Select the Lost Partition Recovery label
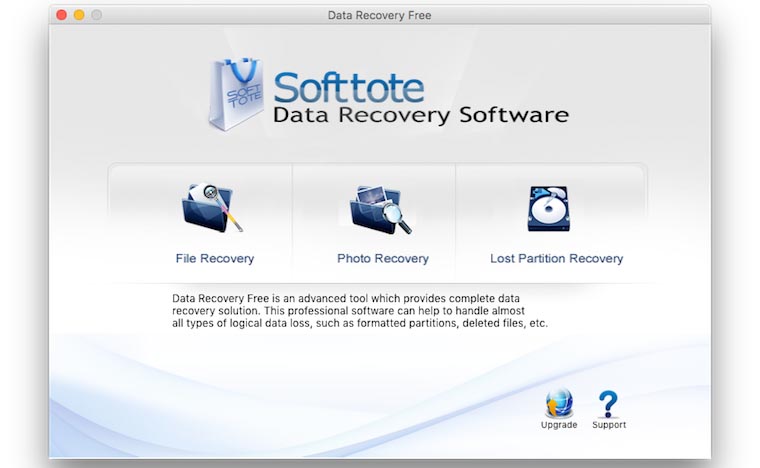The height and width of the screenshot is (468, 760). 556,259
